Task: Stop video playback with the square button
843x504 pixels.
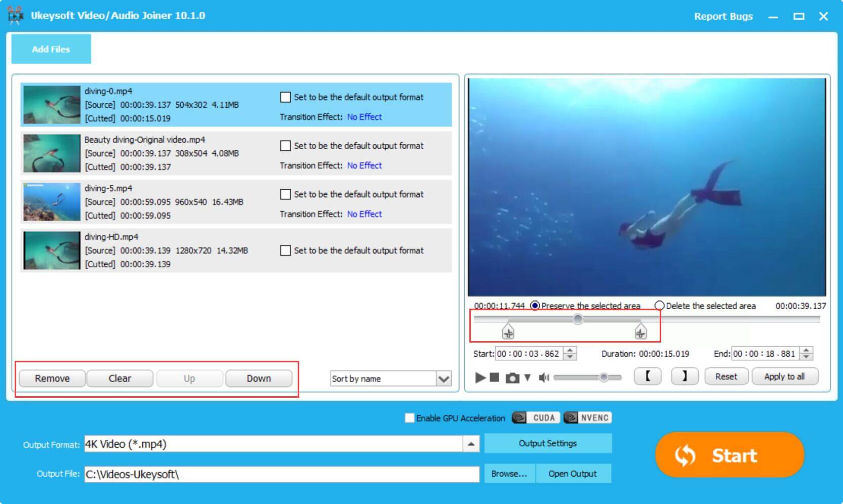Action: [x=495, y=377]
